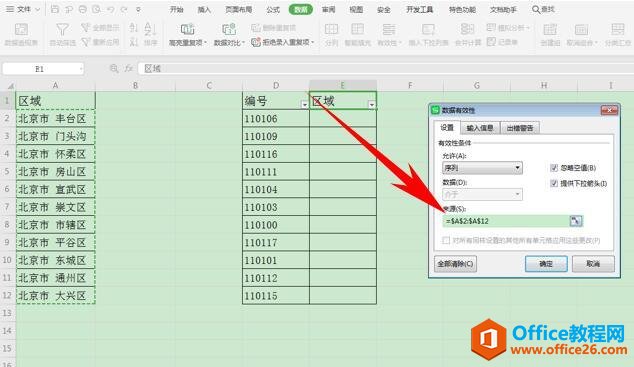Screen dimensions: 634x367
Task: Switch to the 公式 ribbon tab
Action: click(273, 9)
